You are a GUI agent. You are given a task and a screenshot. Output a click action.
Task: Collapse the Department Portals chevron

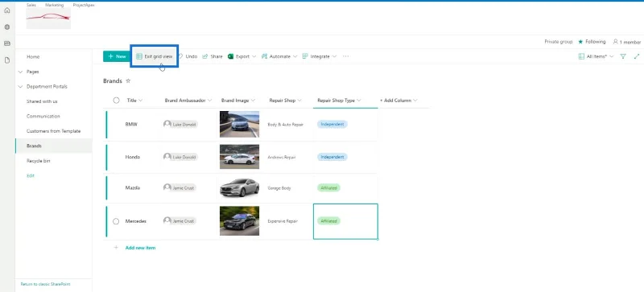tap(20, 87)
